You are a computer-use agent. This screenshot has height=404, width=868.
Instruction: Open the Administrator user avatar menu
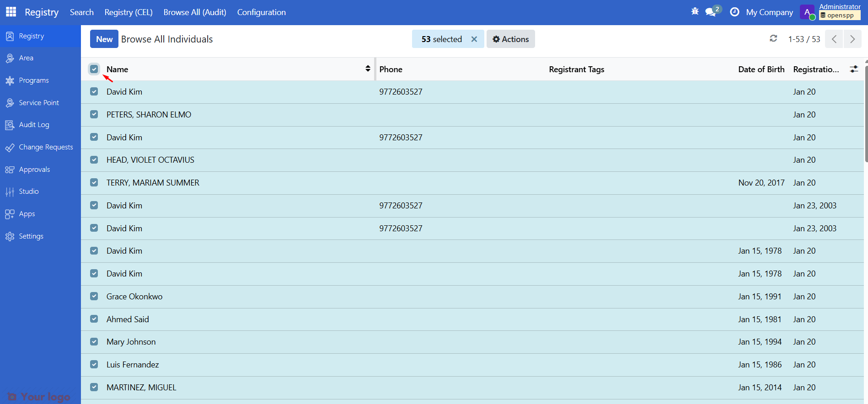tap(807, 12)
